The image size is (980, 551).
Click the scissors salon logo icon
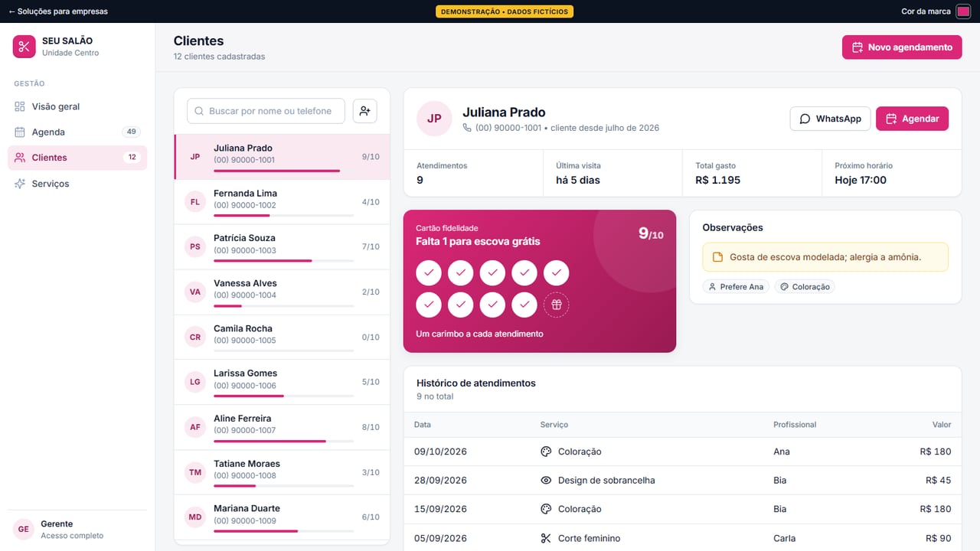(24, 47)
